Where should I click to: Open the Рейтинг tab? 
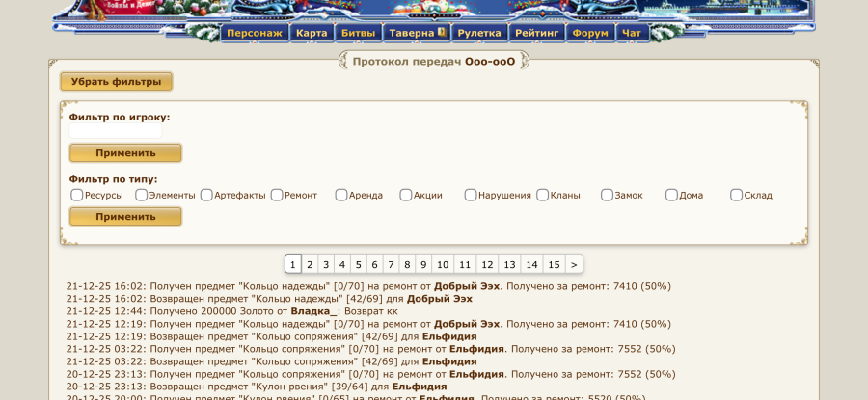point(537,33)
